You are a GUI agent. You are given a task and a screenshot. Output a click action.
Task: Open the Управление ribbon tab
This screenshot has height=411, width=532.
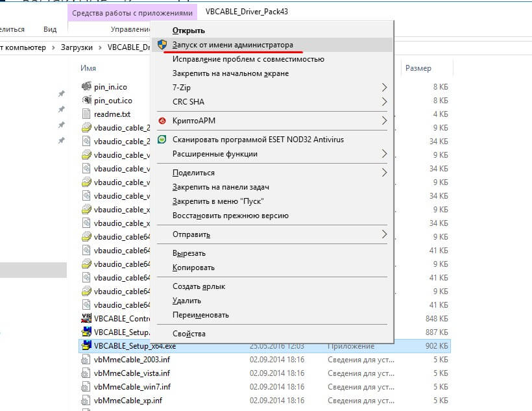[130, 29]
